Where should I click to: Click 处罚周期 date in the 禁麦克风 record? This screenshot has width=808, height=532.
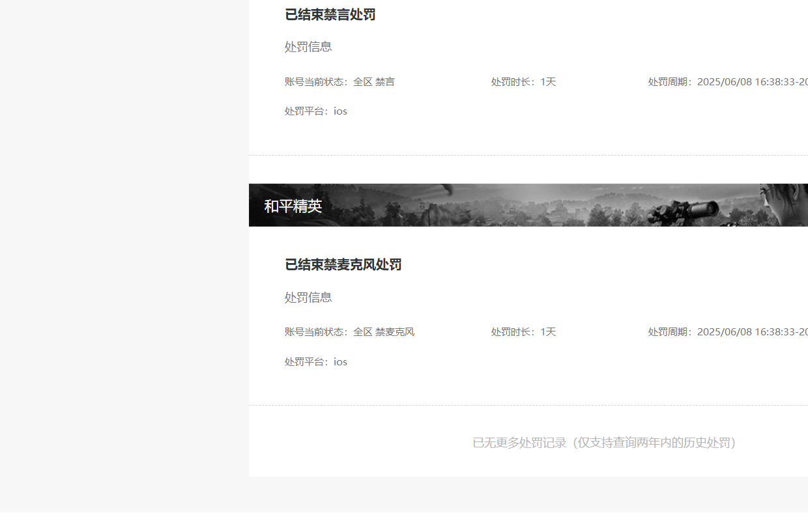point(728,332)
